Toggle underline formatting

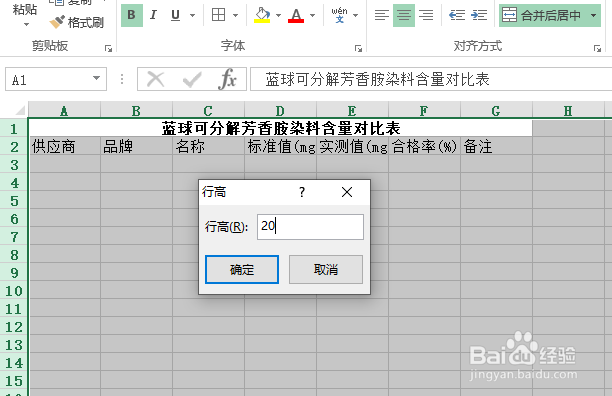point(176,15)
